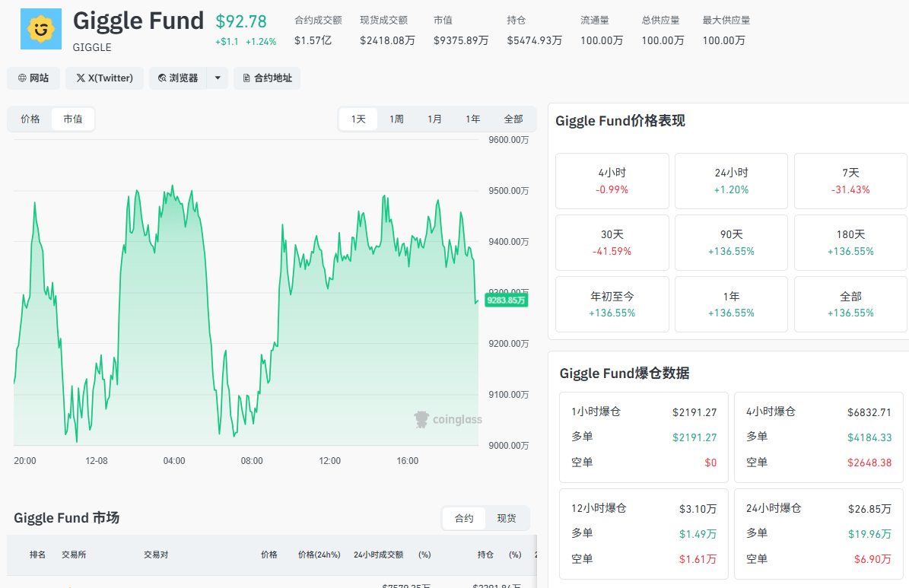Click the 持仓 value $5474.93万
This screenshot has width=909, height=588.
click(535, 40)
